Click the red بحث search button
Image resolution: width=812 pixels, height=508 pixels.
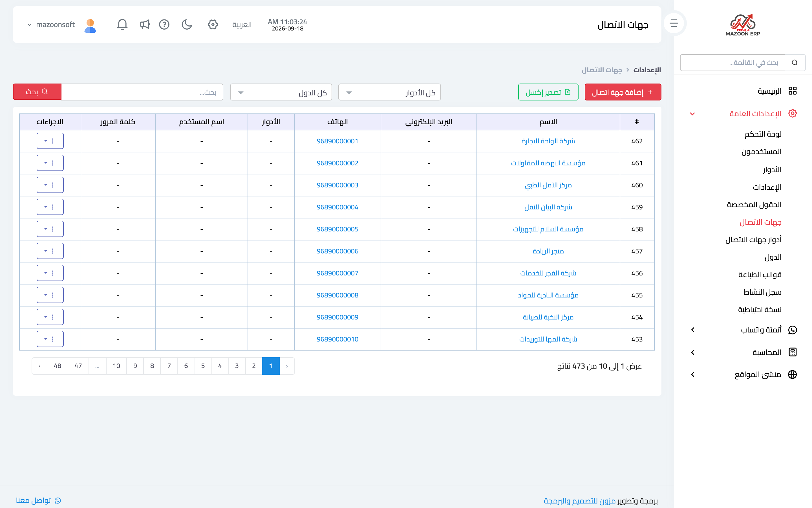pos(37,92)
